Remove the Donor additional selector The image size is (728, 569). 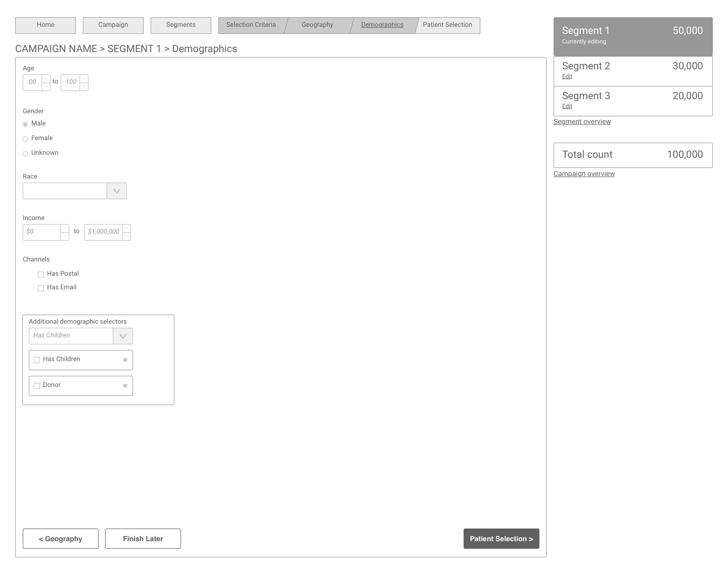tap(125, 385)
